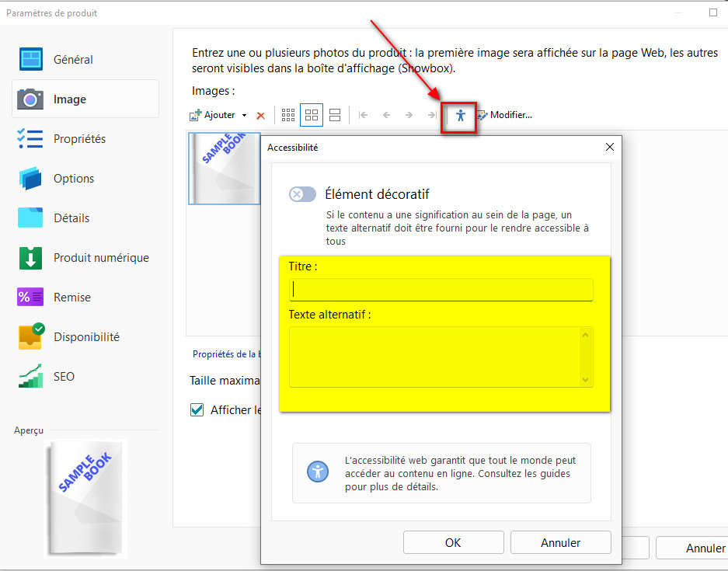Image resolution: width=728 pixels, height=571 pixels.
Task: Select the Sample Book image thumbnail
Action: 225,168
